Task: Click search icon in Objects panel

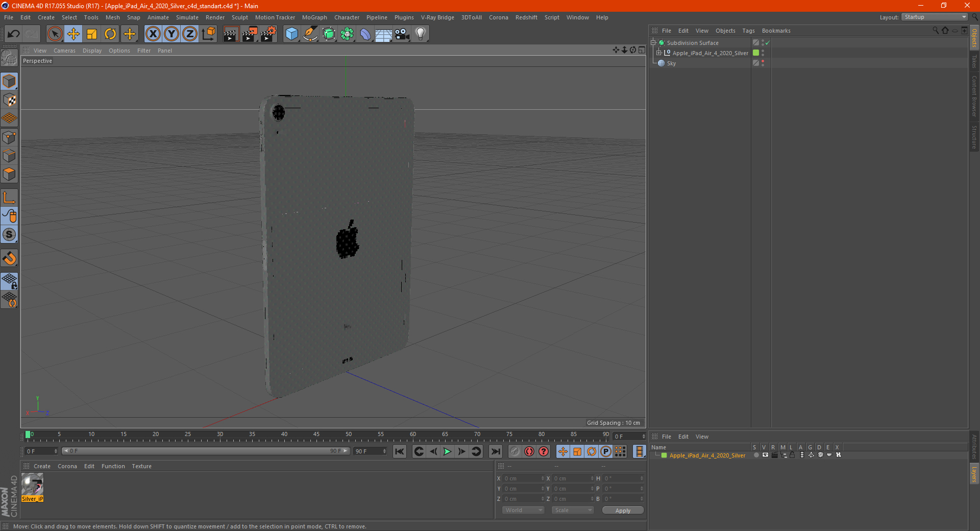Action: [x=936, y=31]
